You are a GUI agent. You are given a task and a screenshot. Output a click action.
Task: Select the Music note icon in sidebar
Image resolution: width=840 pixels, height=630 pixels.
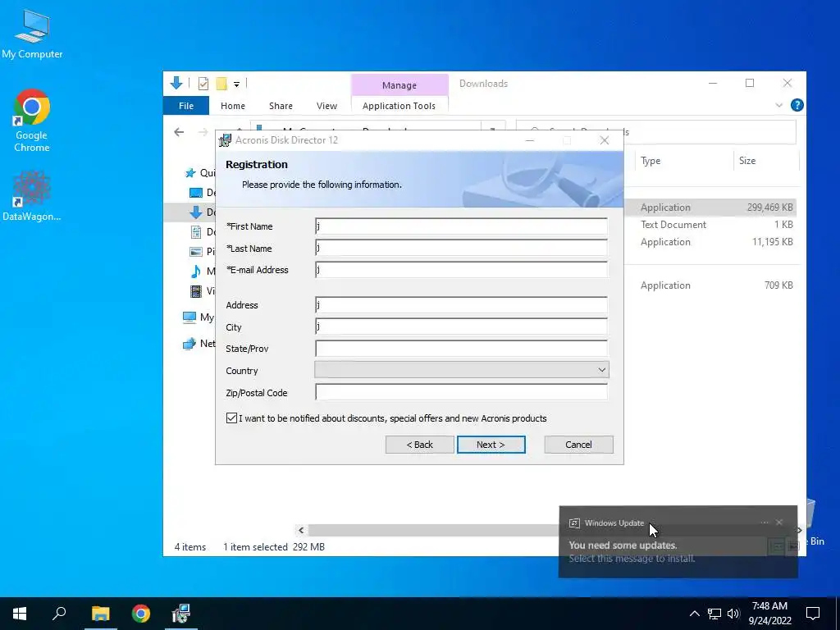[x=196, y=271]
